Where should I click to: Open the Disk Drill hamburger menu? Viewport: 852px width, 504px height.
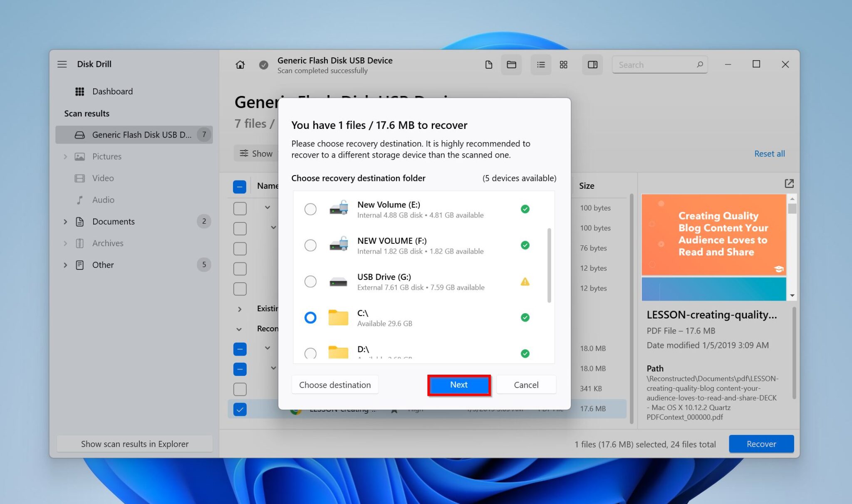coord(62,64)
